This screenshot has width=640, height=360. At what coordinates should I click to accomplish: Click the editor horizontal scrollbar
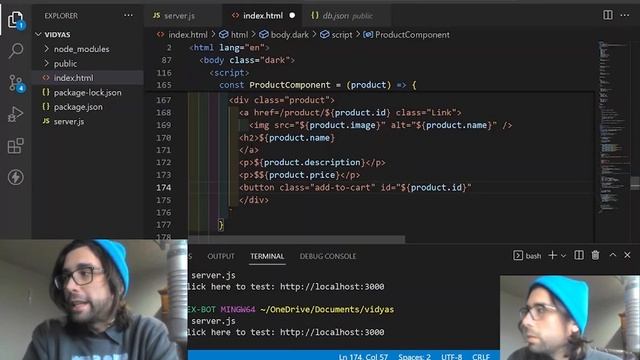[297, 239]
